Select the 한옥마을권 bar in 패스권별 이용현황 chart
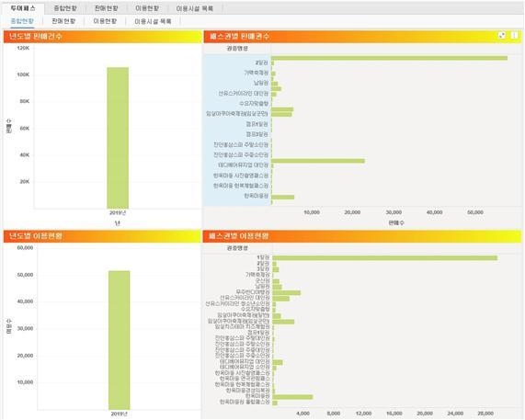Screen dimensions: 525x420 pyautogui.click(x=292, y=397)
